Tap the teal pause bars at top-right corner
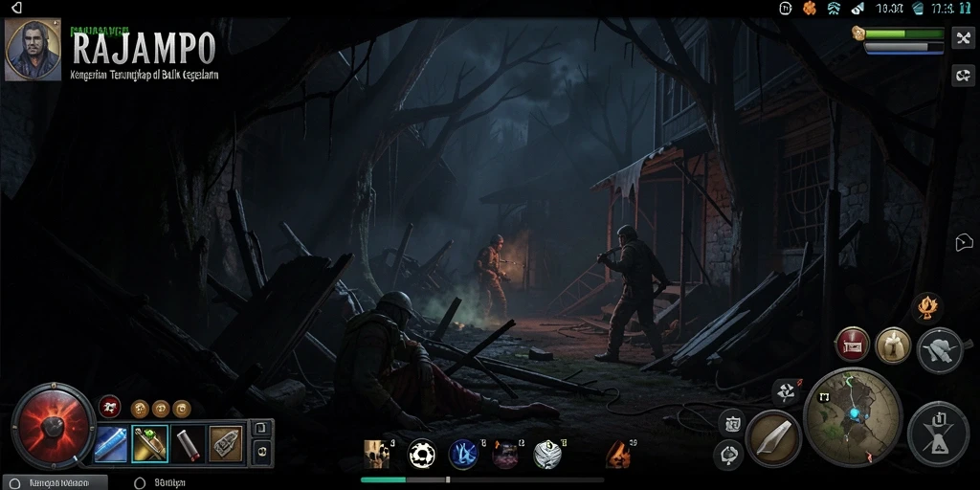Viewport: 980px width, 490px height. pos(966,8)
